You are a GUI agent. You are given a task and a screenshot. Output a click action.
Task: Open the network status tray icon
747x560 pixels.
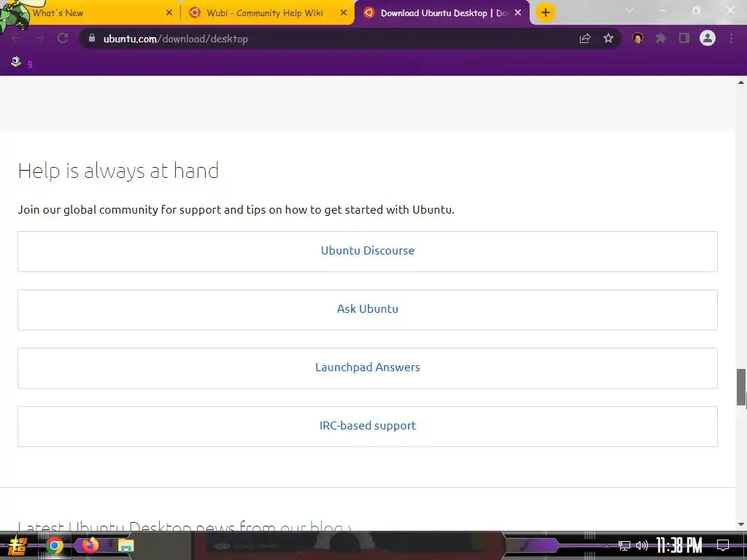click(624, 545)
